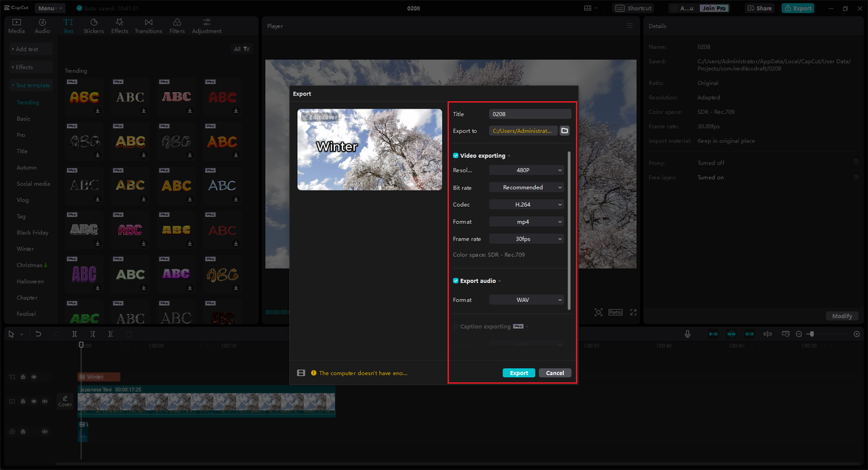Click the microphone record voiceover icon
This screenshot has width=868, height=470.
pyautogui.click(x=688, y=334)
